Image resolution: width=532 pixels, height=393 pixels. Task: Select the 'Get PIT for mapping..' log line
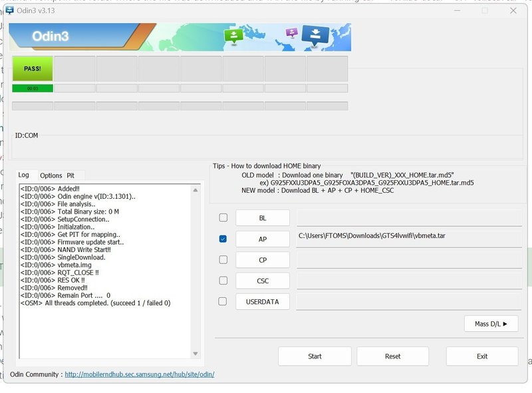70,234
